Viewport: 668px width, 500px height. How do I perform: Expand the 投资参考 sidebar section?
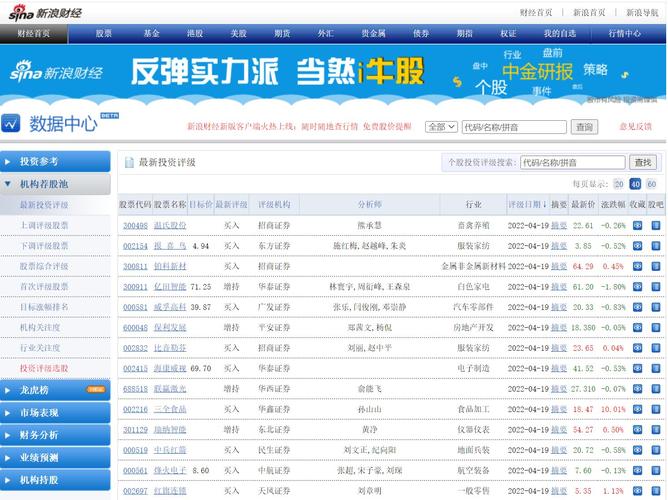click(x=55, y=161)
